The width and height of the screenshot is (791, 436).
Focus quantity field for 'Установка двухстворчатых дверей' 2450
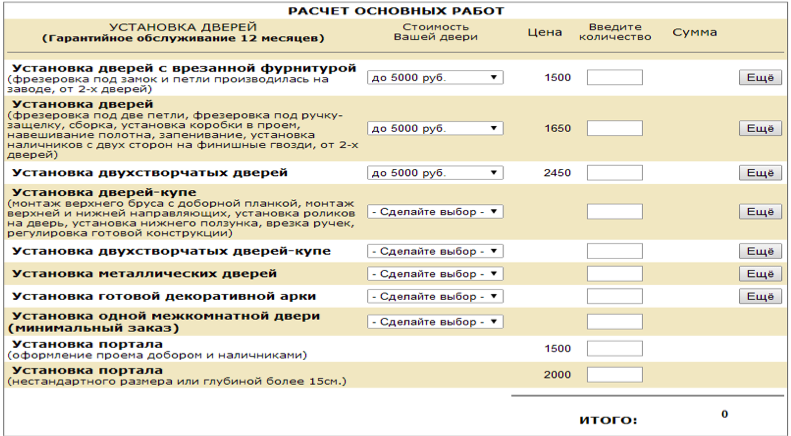pos(614,173)
